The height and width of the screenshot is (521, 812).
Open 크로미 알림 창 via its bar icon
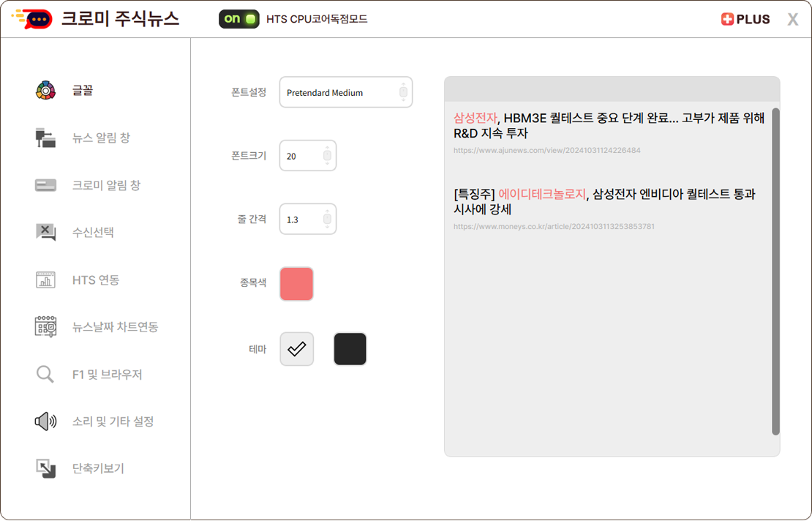click(45, 185)
